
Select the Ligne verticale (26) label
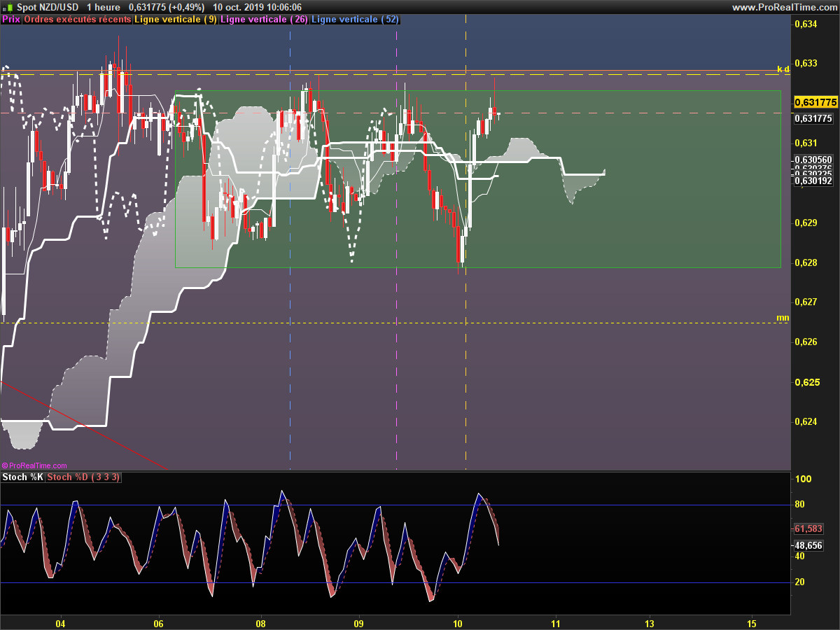[x=264, y=20]
